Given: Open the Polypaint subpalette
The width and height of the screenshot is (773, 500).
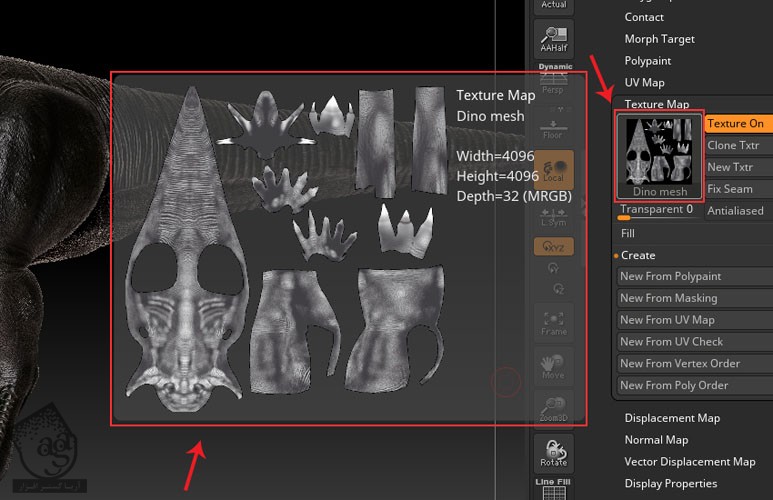Looking at the screenshot, I should pyautogui.click(x=648, y=61).
